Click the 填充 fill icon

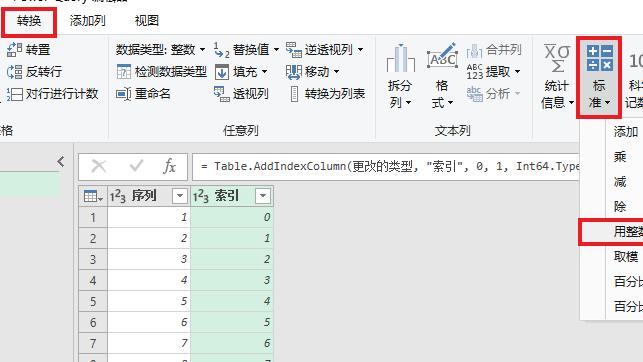pos(222,72)
